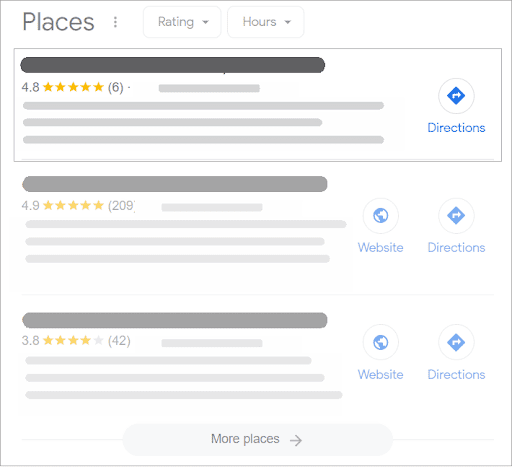512x472 pixels.
Task: Click the Directions icon for the 4.8-rated place
Action: (456, 96)
